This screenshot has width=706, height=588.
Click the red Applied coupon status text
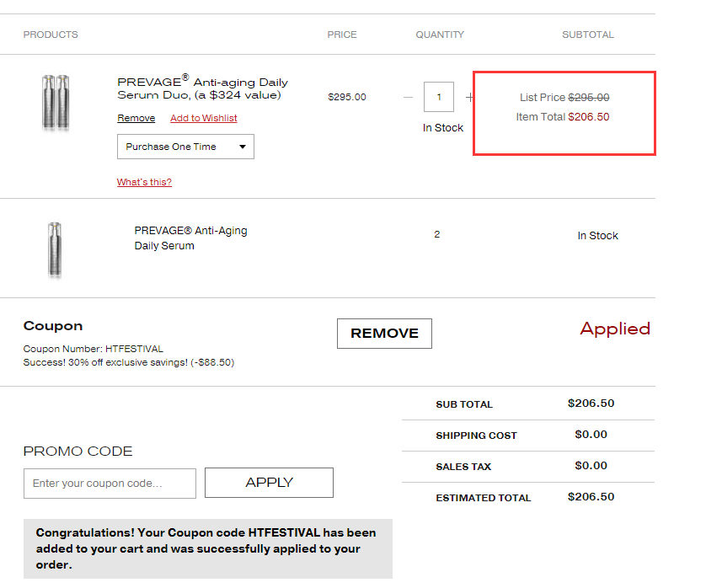615,329
